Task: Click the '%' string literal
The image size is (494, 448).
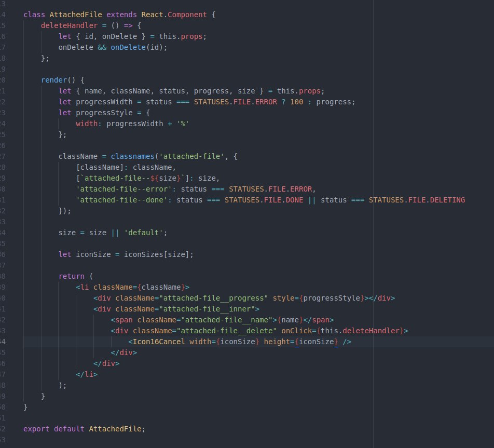Action: pyautogui.click(x=183, y=124)
